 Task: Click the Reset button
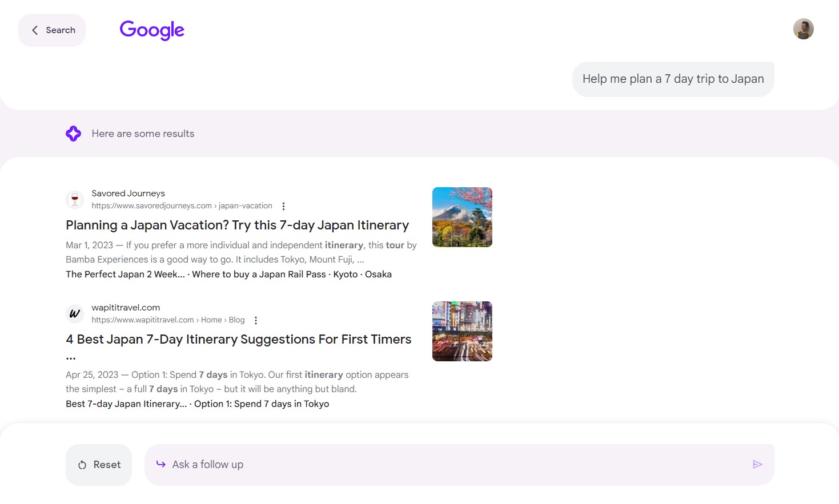pyautogui.click(x=99, y=465)
